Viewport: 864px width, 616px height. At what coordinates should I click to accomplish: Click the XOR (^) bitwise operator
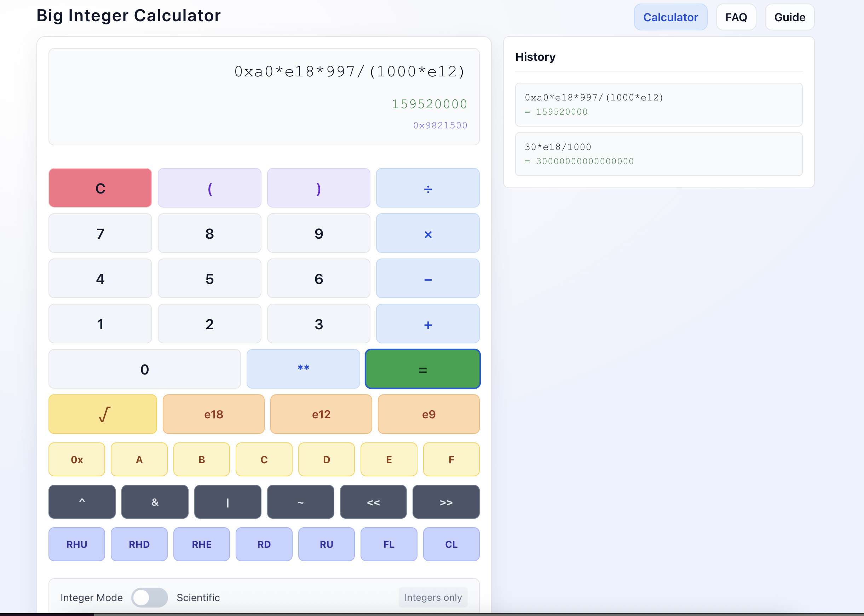coord(82,502)
